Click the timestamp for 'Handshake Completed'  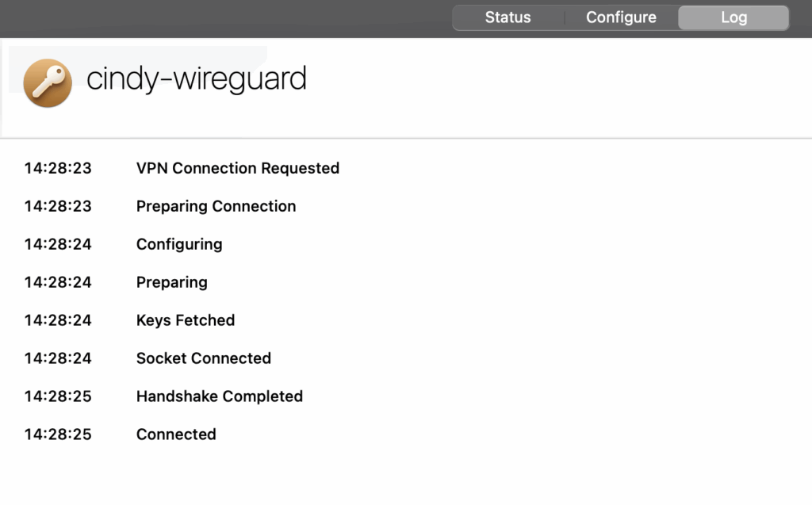pyautogui.click(x=58, y=396)
